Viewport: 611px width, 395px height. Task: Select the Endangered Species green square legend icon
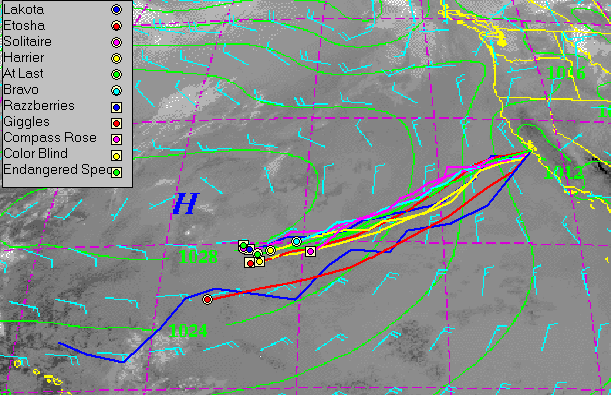(116, 172)
